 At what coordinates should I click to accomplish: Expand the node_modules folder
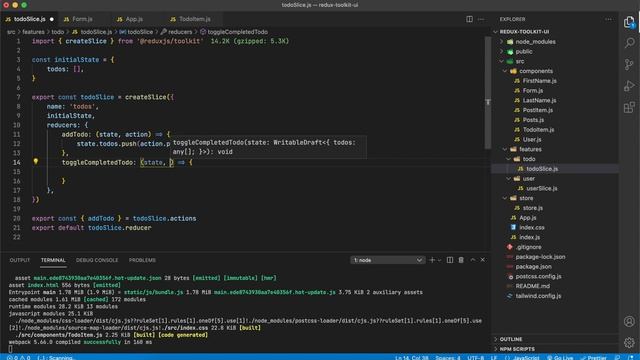tap(535, 42)
